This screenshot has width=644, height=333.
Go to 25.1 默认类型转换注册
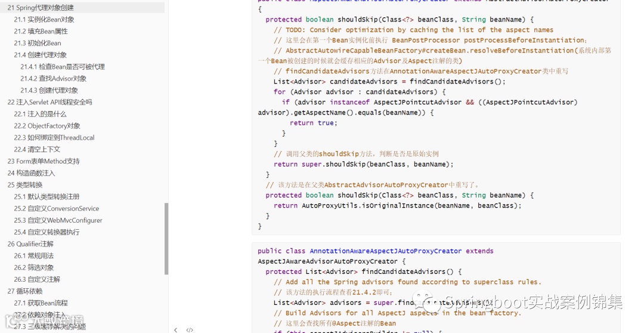click(47, 196)
